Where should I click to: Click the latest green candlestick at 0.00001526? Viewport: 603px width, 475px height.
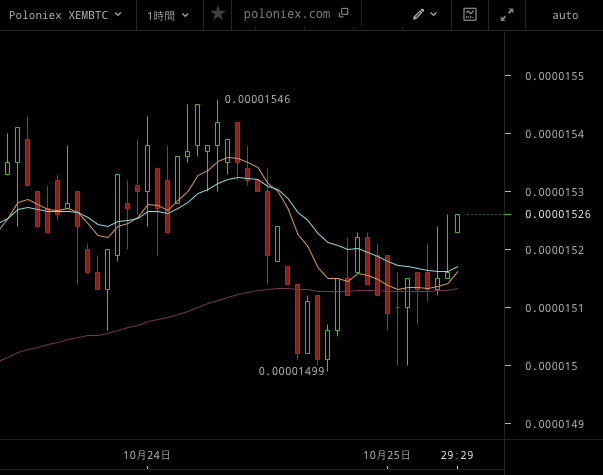(x=457, y=223)
